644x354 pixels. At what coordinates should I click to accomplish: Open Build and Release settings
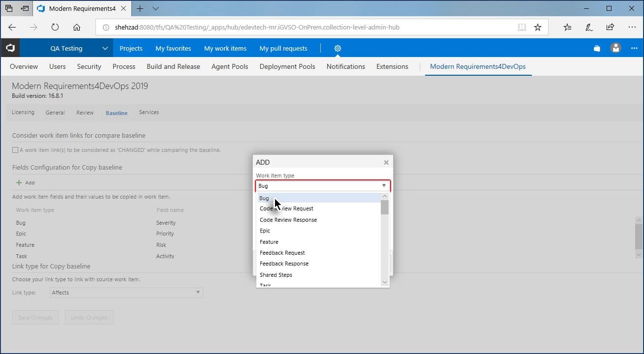pyautogui.click(x=173, y=66)
